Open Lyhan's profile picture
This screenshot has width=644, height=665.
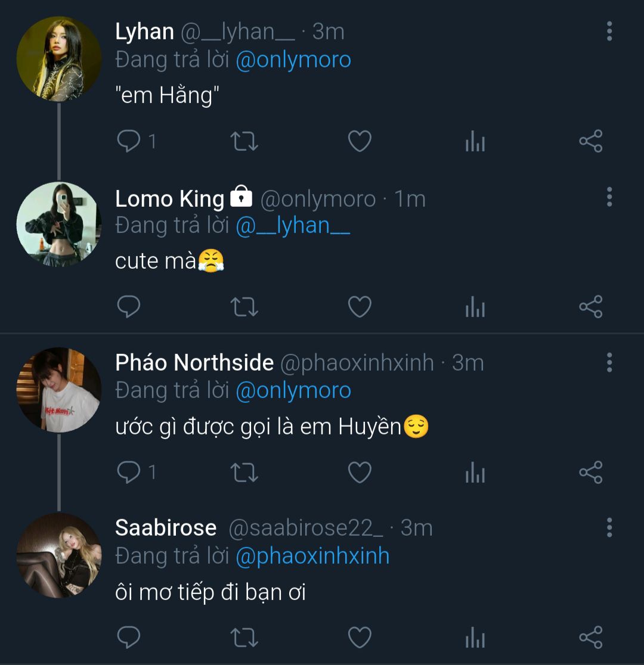coord(58,58)
